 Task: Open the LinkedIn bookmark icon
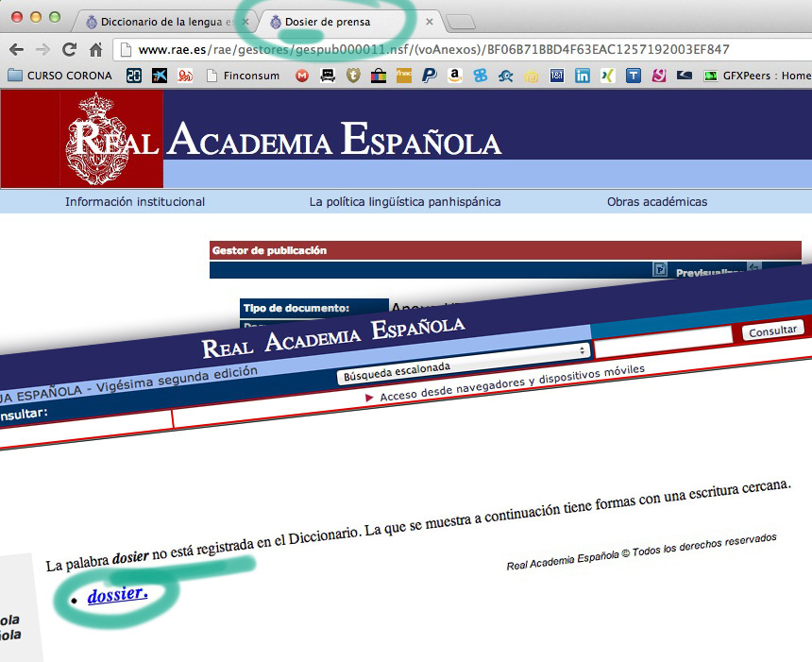point(583,76)
